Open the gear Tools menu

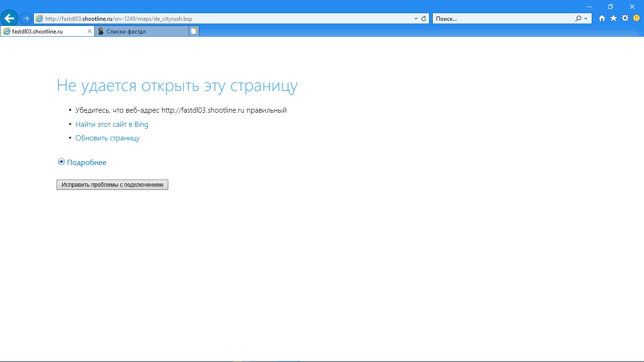pyautogui.click(x=625, y=18)
